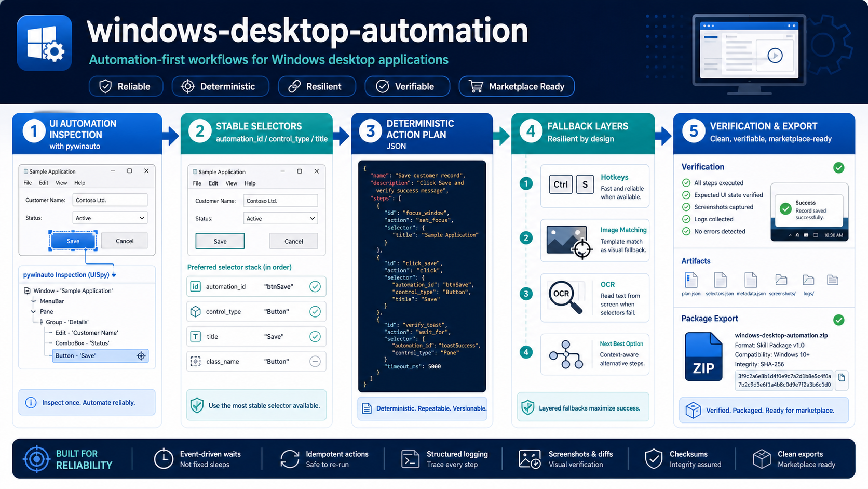Image resolution: width=868 pixels, height=489 pixels.
Task: Collapse the Window - 'Sample Application' tree node
Action: point(27,290)
